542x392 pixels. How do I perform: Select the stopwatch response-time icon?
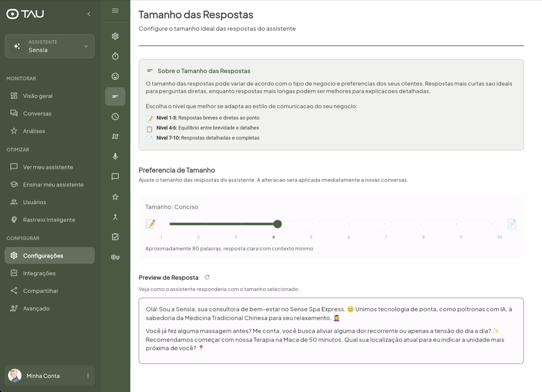point(115,56)
